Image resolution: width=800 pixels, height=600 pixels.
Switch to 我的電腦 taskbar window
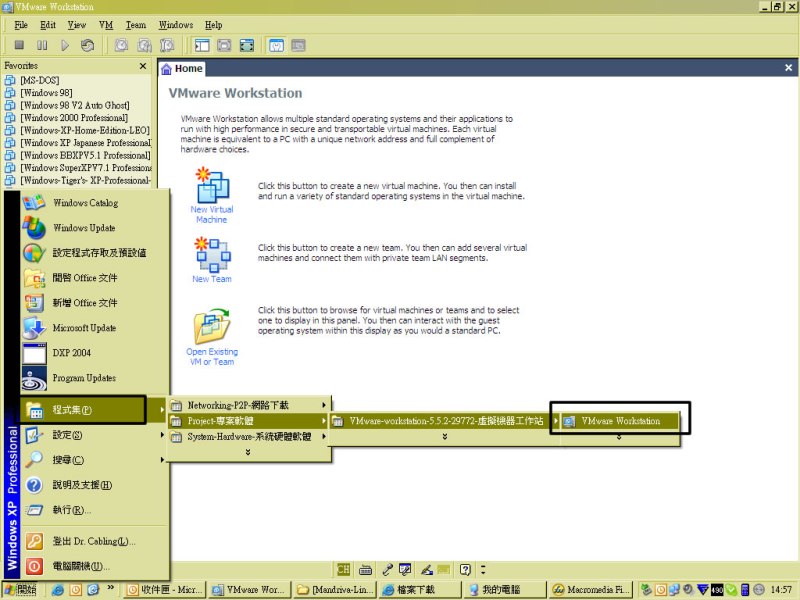pos(506,590)
